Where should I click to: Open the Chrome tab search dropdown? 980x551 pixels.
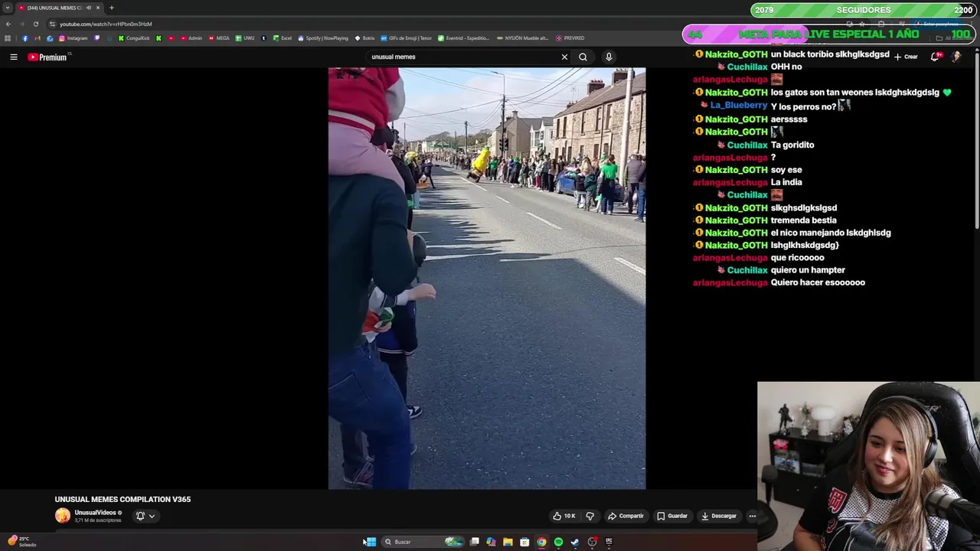[x=8, y=8]
